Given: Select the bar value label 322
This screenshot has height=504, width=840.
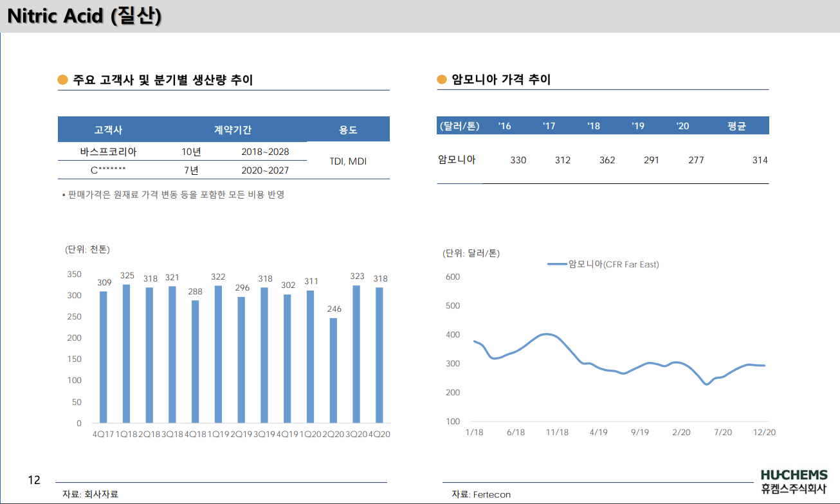Looking at the screenshot, I should [218, 277].
